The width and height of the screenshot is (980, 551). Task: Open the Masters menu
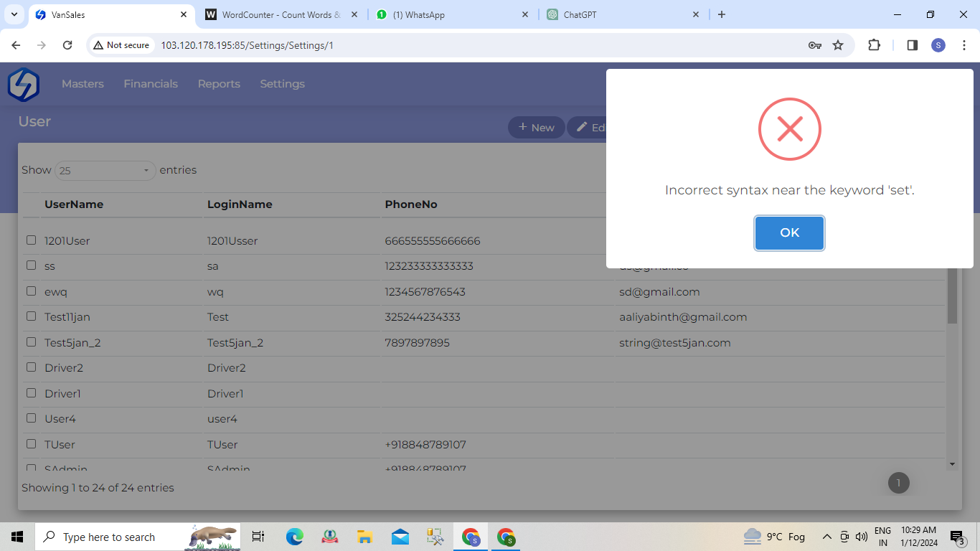click(83, 84)
